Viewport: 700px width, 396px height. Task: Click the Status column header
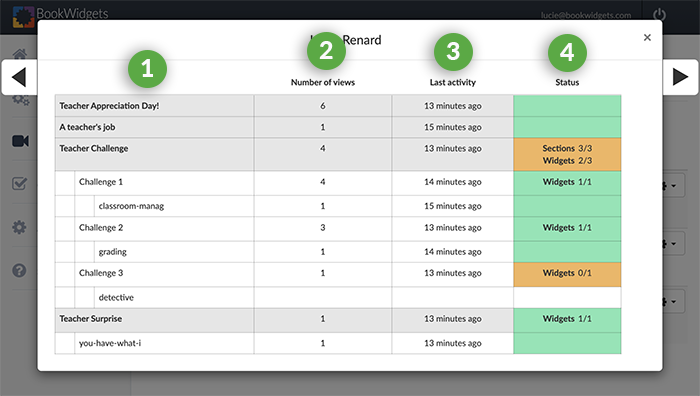[567, 82]
